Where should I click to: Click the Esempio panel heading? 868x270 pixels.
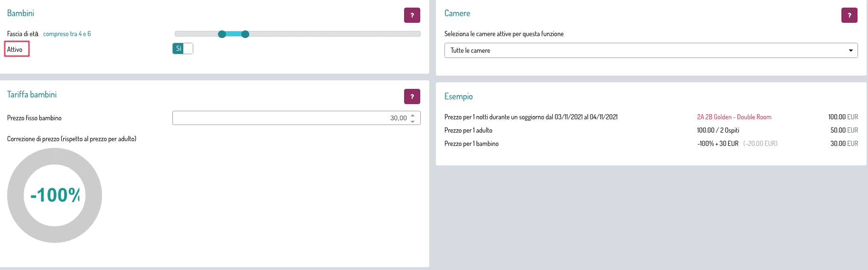coord(459,96)
